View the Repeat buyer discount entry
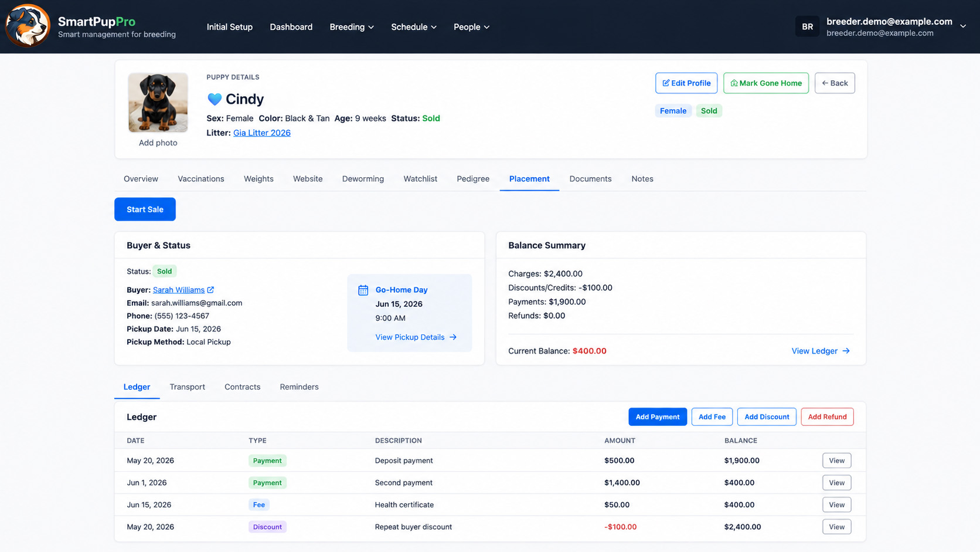This screenshot has height=552, width=980. tap(836, 527)
